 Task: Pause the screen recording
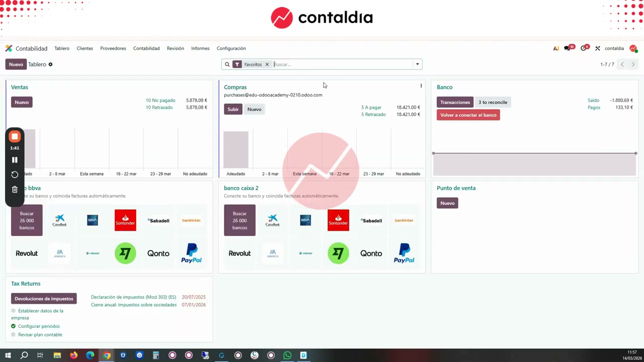coord(15,160)
